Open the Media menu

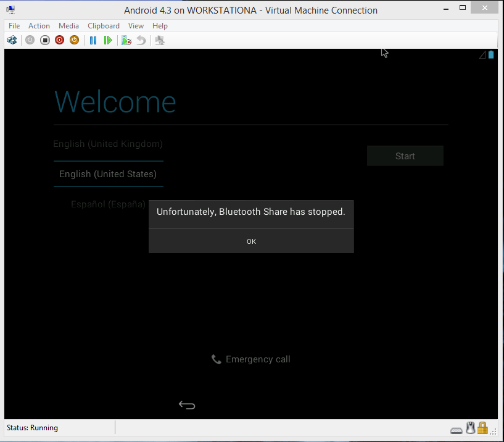68,26
